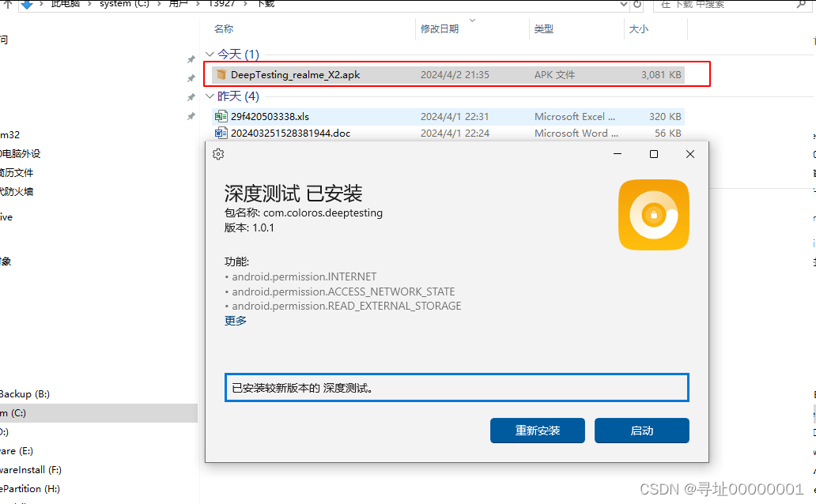
Task: Click the 重新安装 reinstall button
Action: tap(538, 431)
